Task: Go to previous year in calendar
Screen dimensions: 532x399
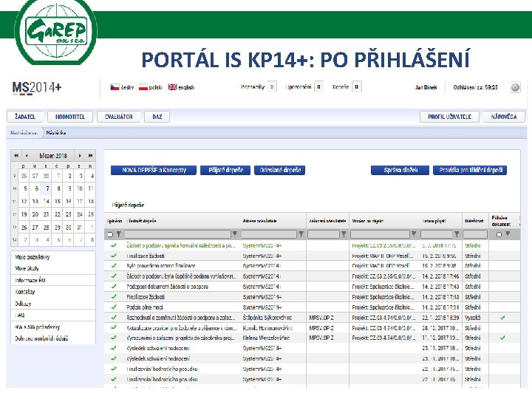Action: (16, 156)
